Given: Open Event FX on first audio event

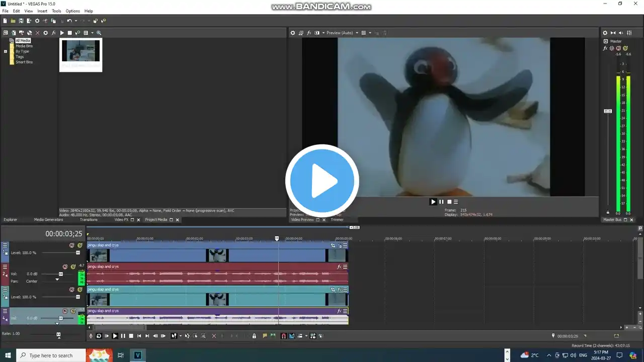Looking at the screenshot, I should pyautogui.click(x=339, y=267).
